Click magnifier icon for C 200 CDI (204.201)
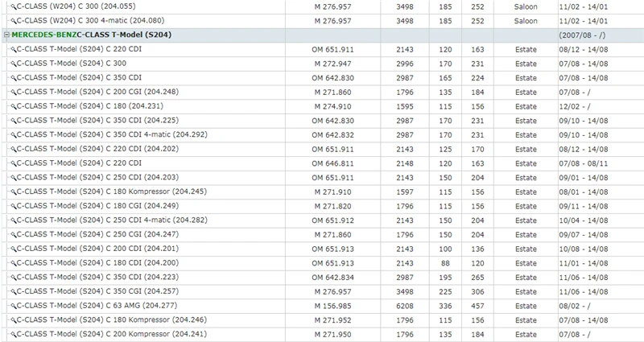This screenshot has width=644, height=342. click(x=14, y=249)
